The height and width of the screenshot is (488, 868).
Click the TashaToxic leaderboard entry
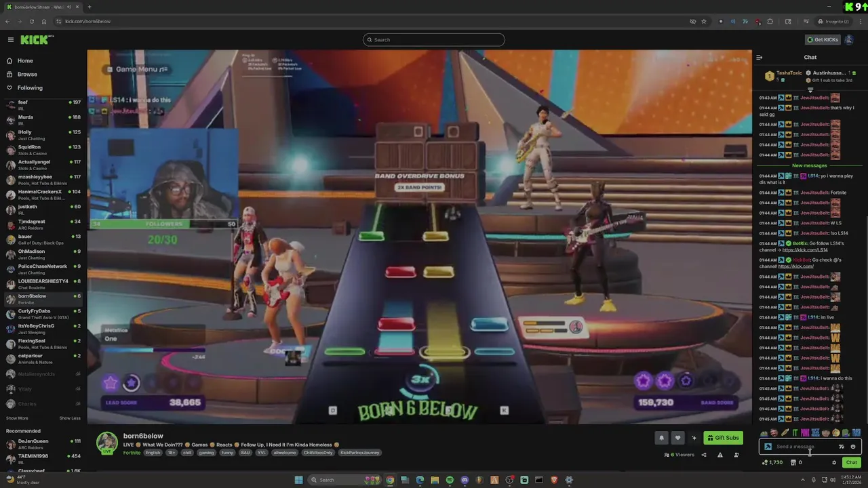click(x=785, y=75)
